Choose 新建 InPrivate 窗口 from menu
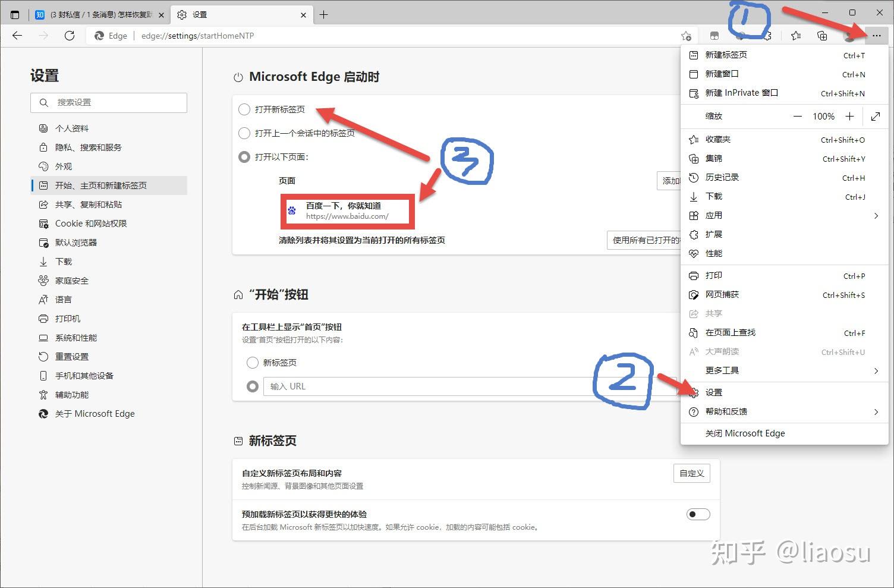Image resolution: width=894 pixels, height=588 pixels. (784, 93)
